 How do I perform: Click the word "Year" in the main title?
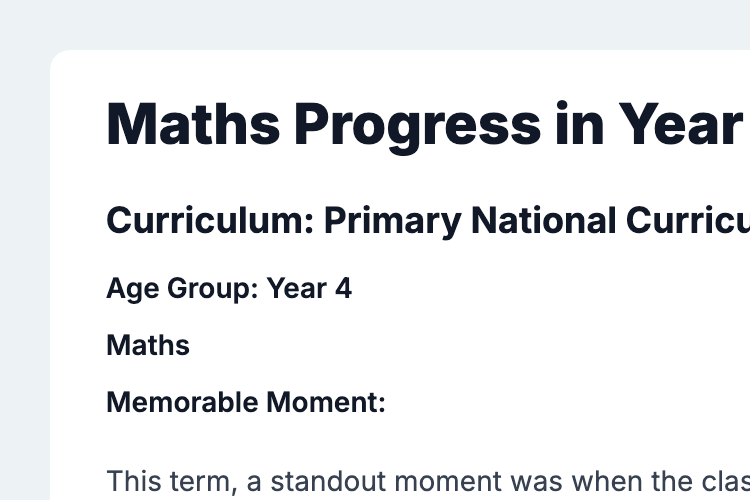[681, 124]
